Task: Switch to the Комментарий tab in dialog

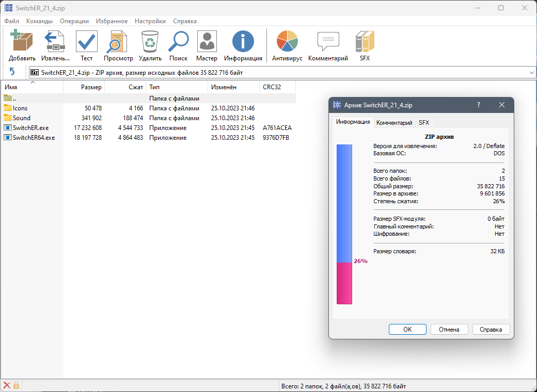Action: pos(394,123)
